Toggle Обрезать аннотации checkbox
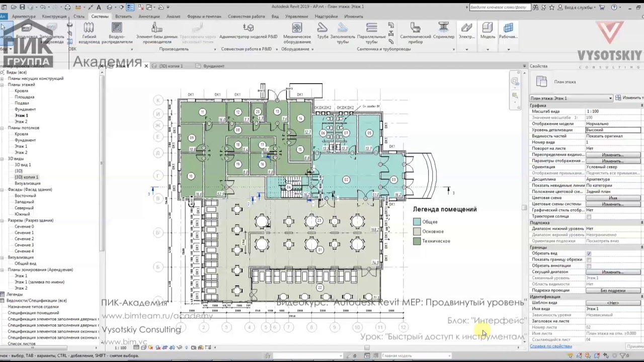The image size is (644, 362). click(x=589, y=265)
